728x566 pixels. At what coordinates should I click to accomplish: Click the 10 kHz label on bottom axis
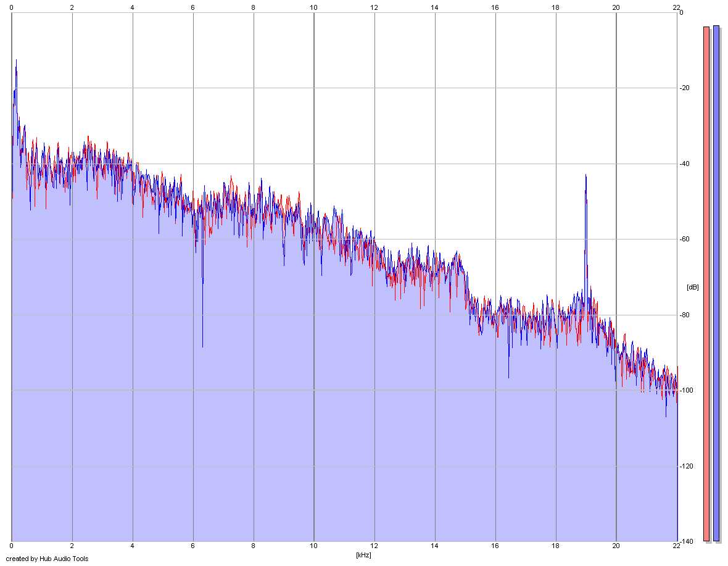point(314,546)
